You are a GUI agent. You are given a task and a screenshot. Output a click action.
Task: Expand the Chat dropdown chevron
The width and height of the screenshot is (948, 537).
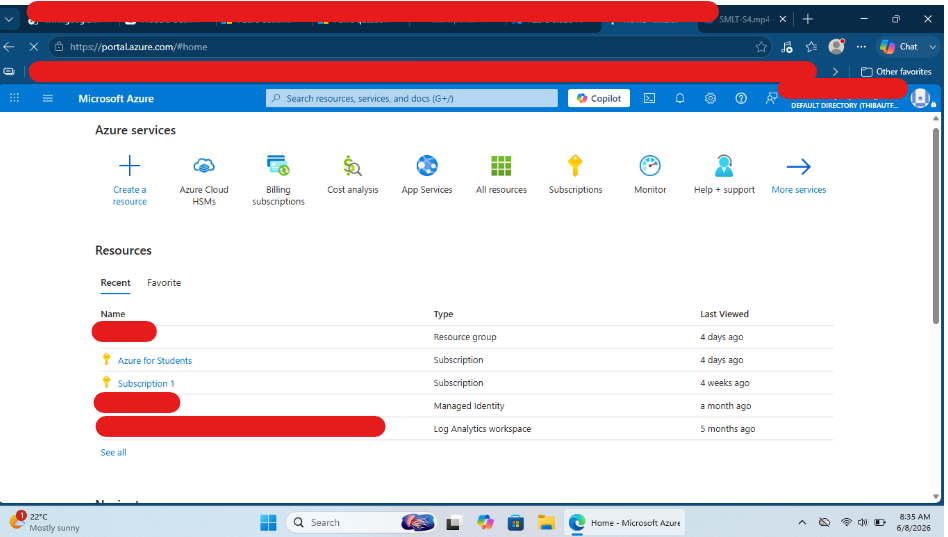point(932,47)
